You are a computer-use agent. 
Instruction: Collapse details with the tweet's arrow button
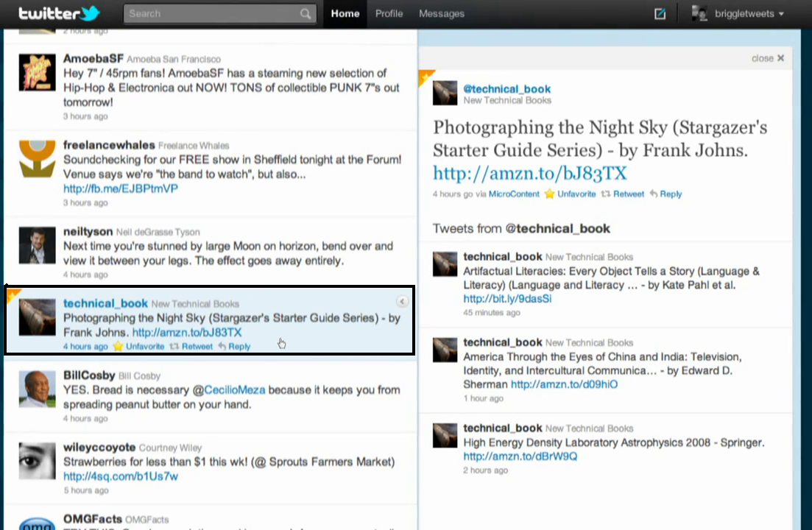(402, 301)
